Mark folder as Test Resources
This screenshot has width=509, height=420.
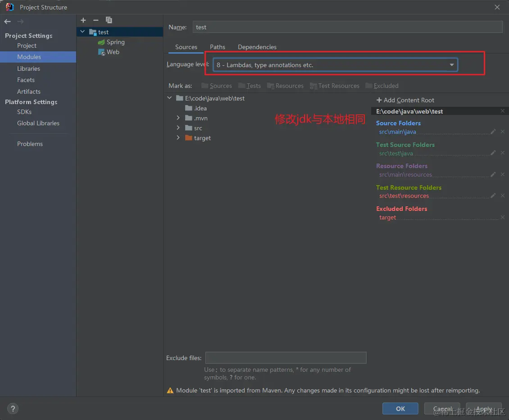coord(335,86)
